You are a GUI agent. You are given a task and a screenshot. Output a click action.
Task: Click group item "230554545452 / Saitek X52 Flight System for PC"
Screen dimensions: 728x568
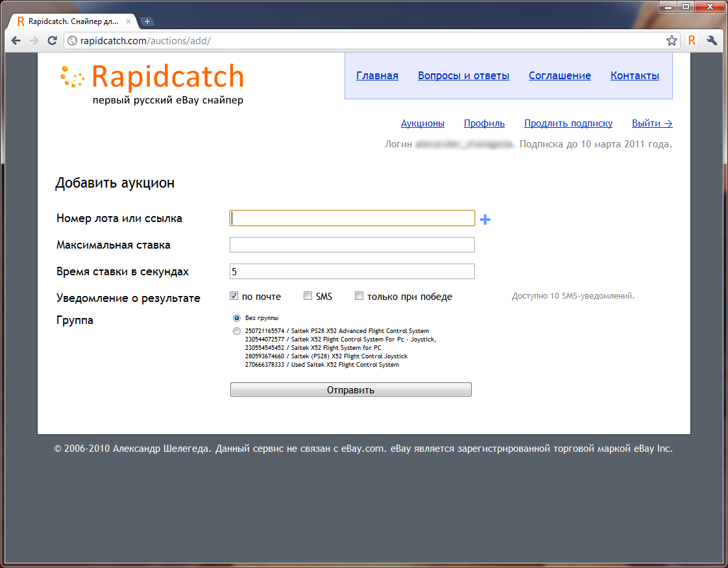pos(313,348)
